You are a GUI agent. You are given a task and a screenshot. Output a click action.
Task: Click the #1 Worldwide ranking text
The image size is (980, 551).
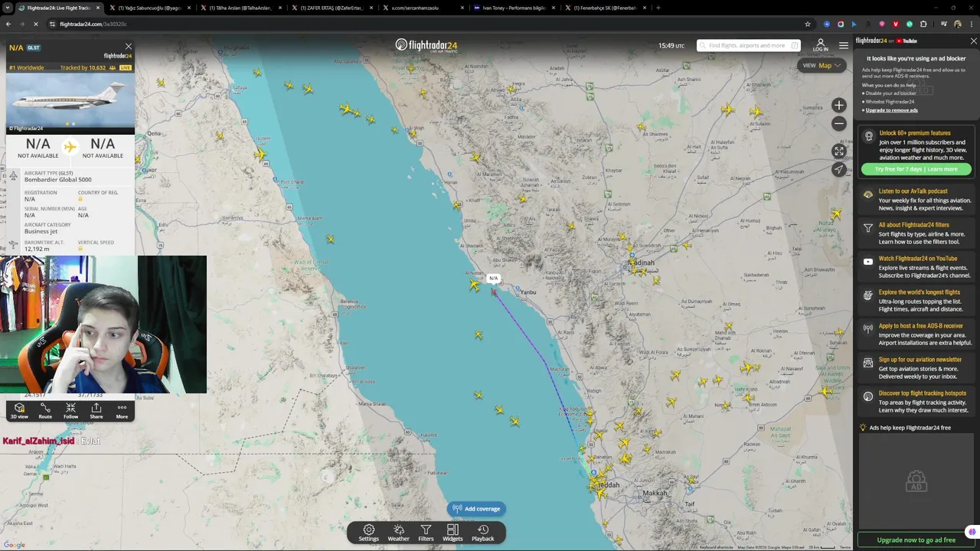[x=27, y=68]
